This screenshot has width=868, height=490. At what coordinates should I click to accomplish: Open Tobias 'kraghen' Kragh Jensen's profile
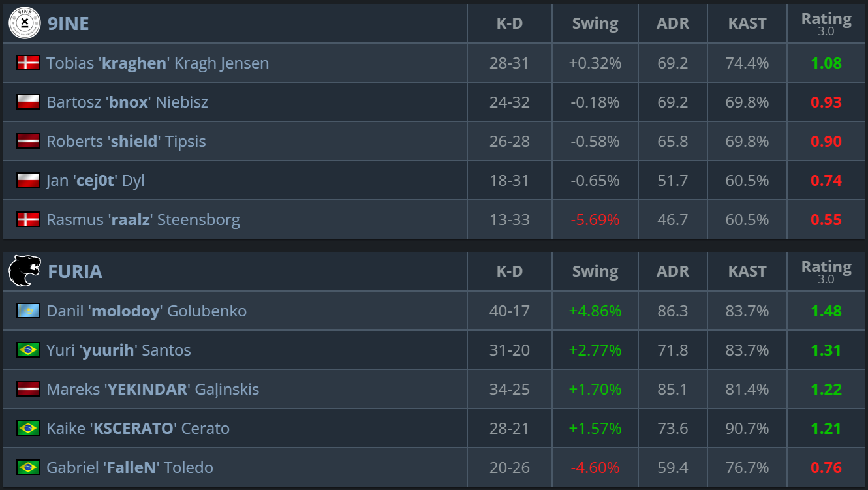coord(157,63)
